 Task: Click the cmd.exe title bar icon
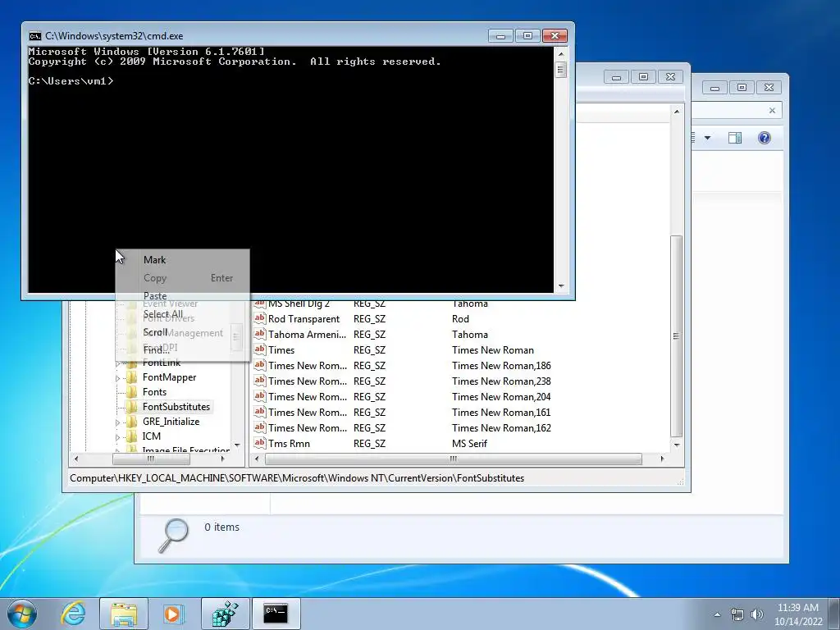tap(34, 36)
